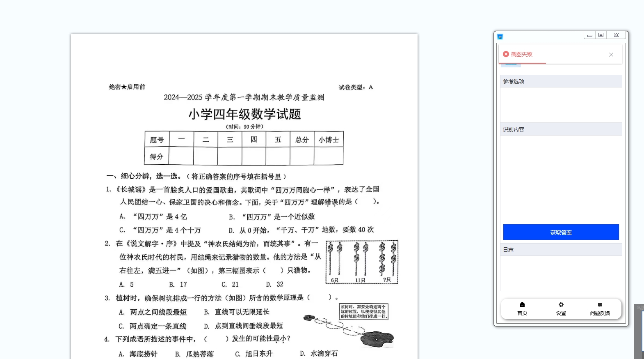Viewport: 644px width, 359px height.
Task: Click the red error icon beside 截图失败
Action: click(506, 54)
